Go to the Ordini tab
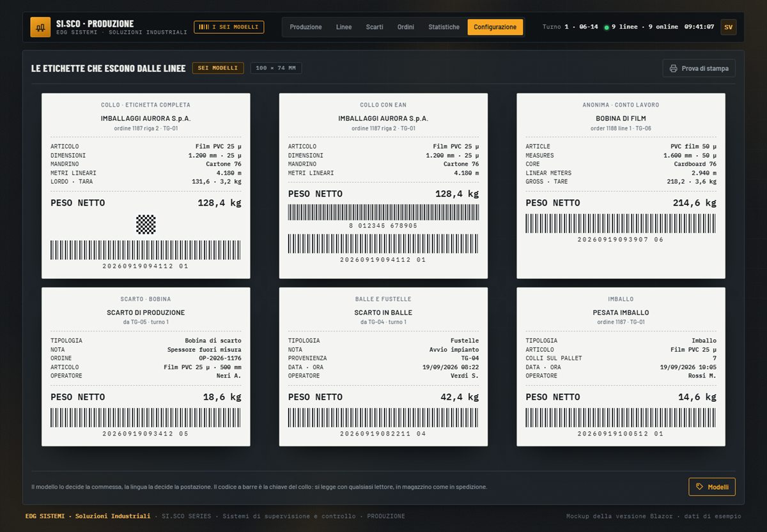767x532 pixels. [x=406, y=27]
